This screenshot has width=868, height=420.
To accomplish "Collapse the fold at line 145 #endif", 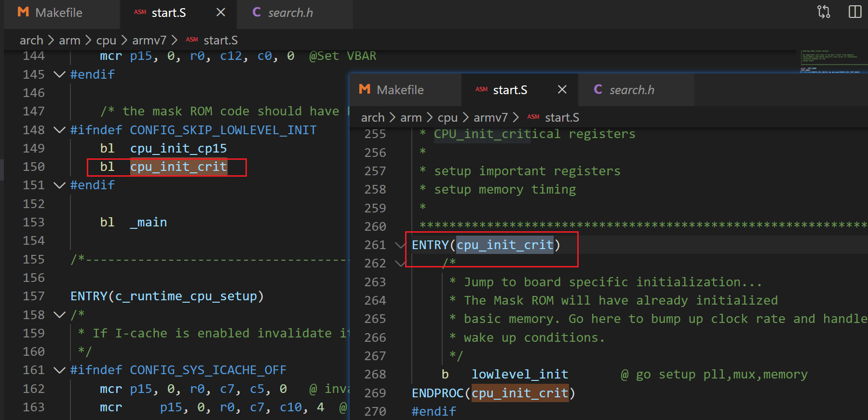I will coord(59,74).
